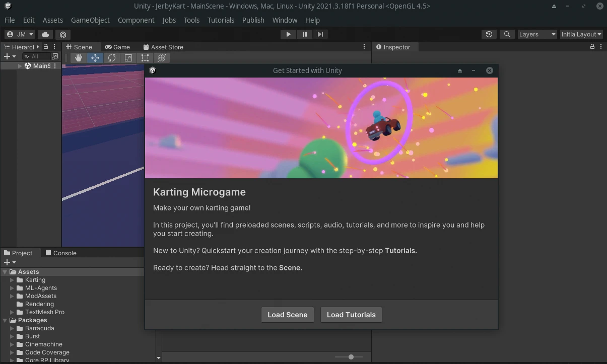Expand the MainScene hierarchy entry

point(20,66)
